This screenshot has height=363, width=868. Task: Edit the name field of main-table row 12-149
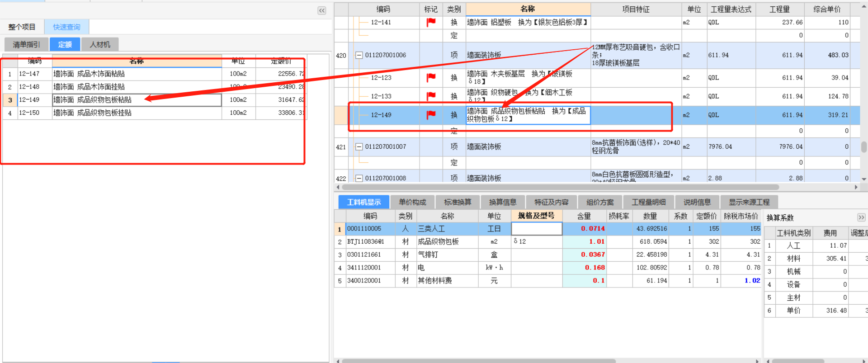coord(528,115)
